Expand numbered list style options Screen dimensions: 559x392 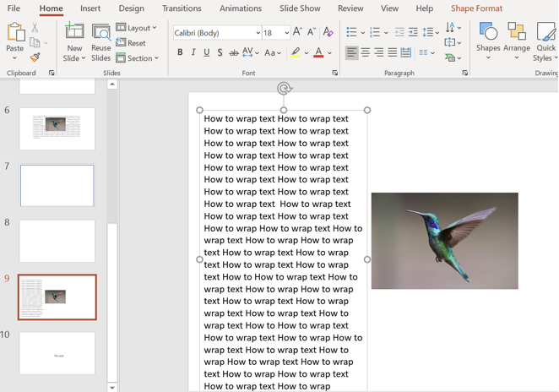(x=386, y=32)
